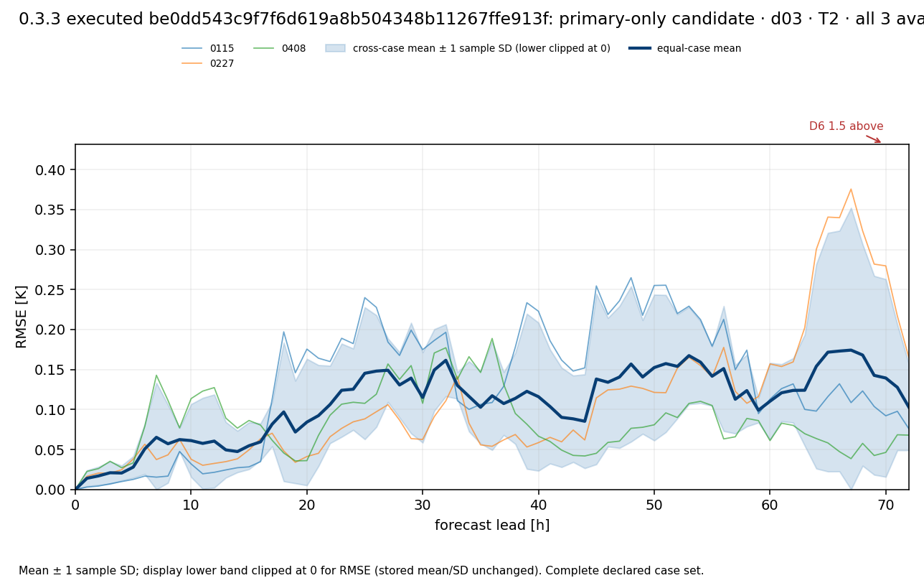
Task: Click the 0227 orange legend line sample
Action: [x=192, y=64]
